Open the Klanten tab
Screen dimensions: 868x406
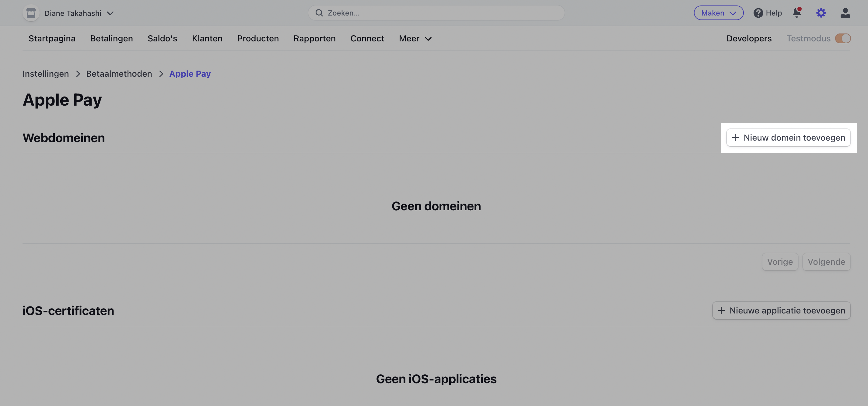click(x=207, y=38)
